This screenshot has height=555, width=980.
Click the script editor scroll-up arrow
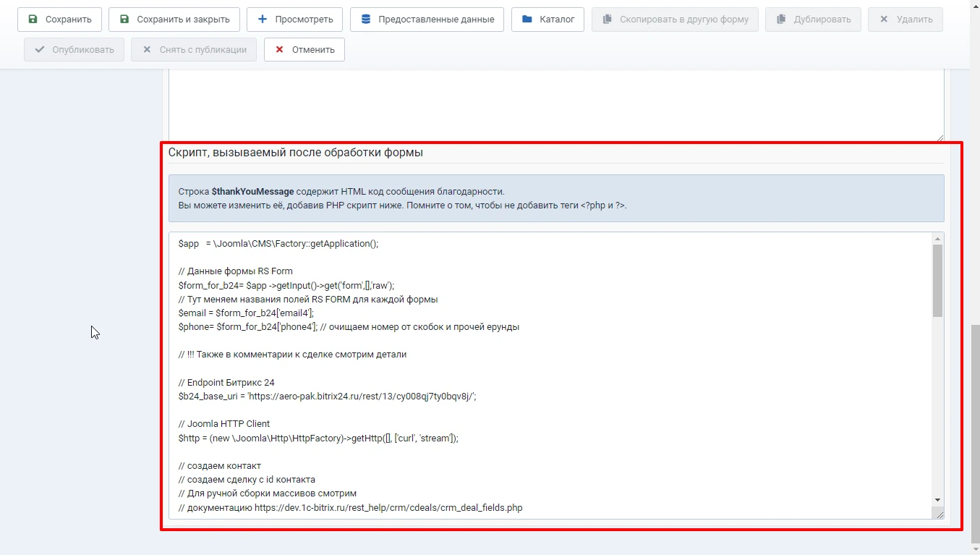(x=938, y=239)
